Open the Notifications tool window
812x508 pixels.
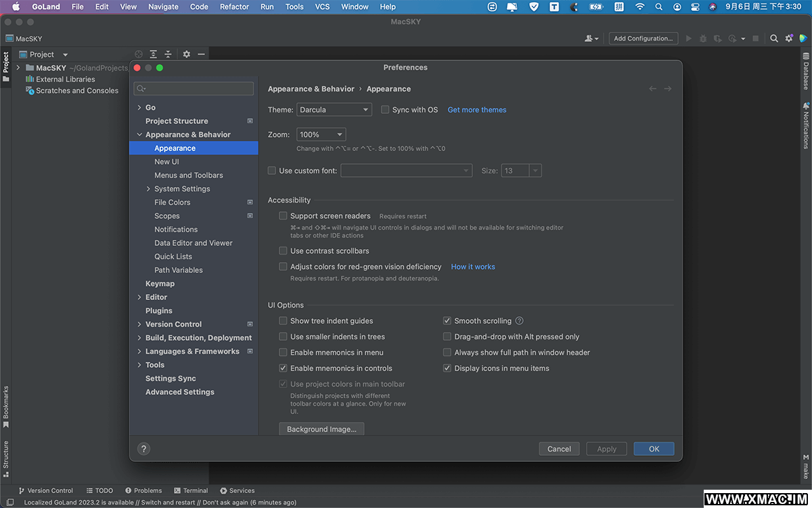pos(806,125)
